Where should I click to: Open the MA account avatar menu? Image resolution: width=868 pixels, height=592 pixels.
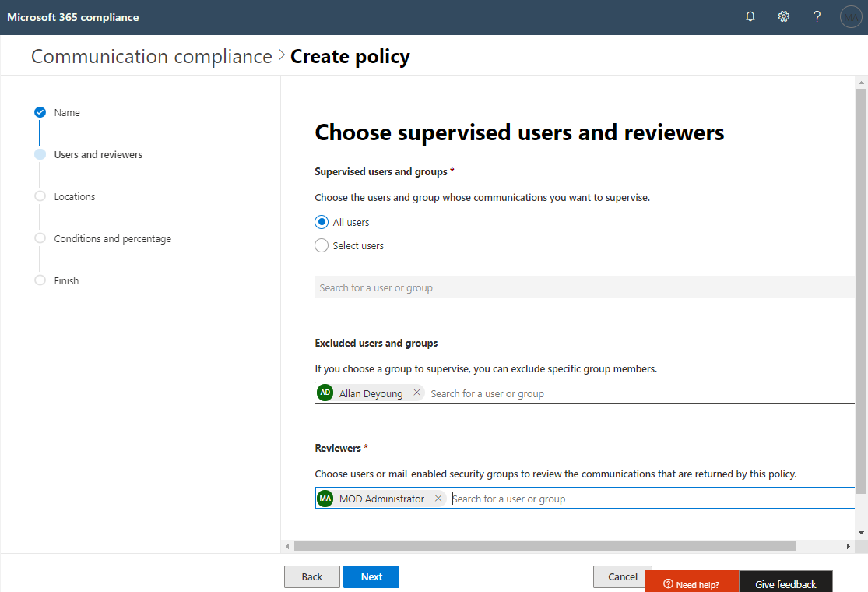tap(851, 17)
